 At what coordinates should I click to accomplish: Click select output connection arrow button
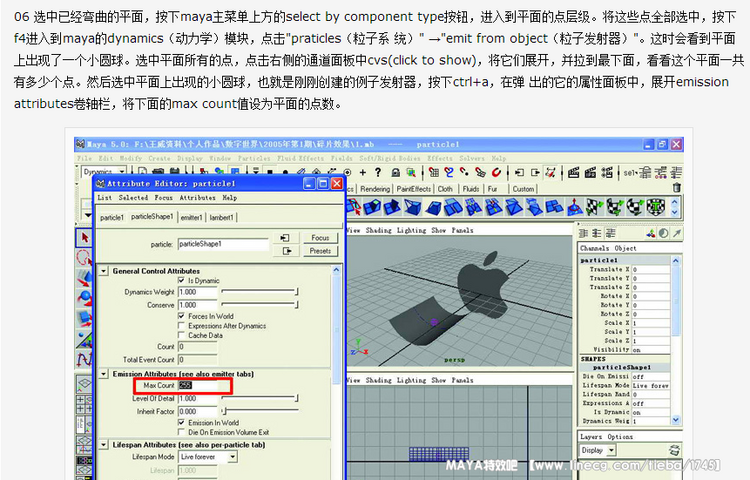[285, 251]
